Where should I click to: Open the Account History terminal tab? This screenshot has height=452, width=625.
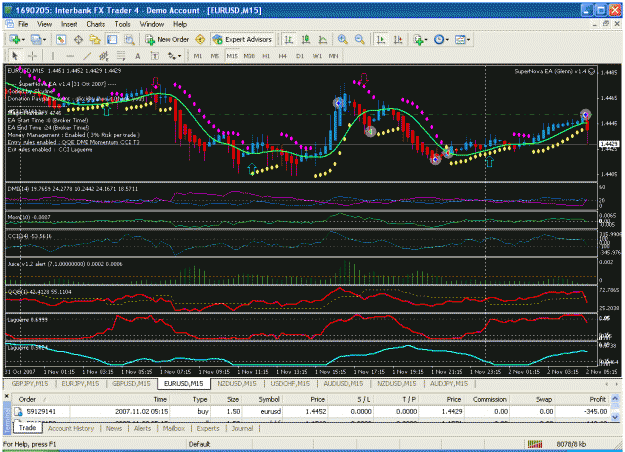(x=71, y=428)
